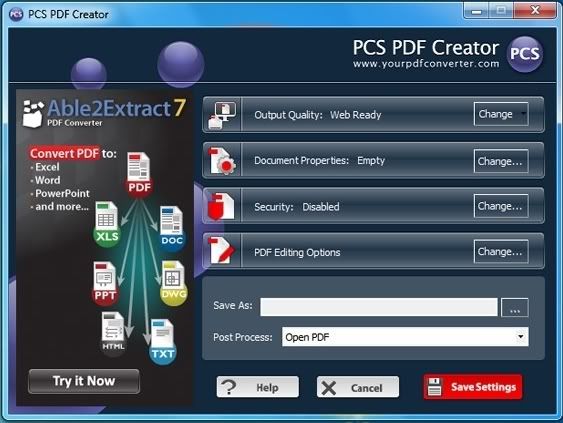
Task: Click the Help button
Action: 257,387
